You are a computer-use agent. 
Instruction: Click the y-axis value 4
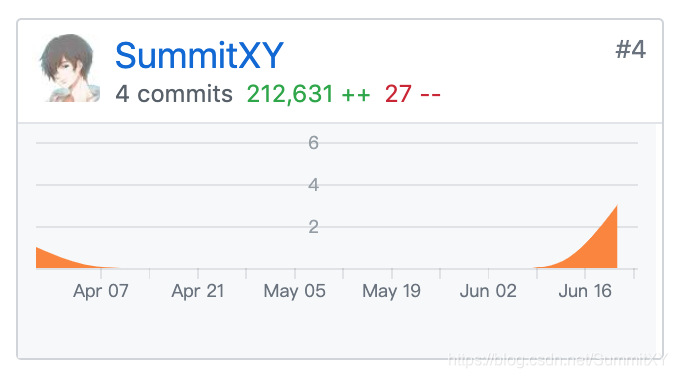click(x=313, y=185)
